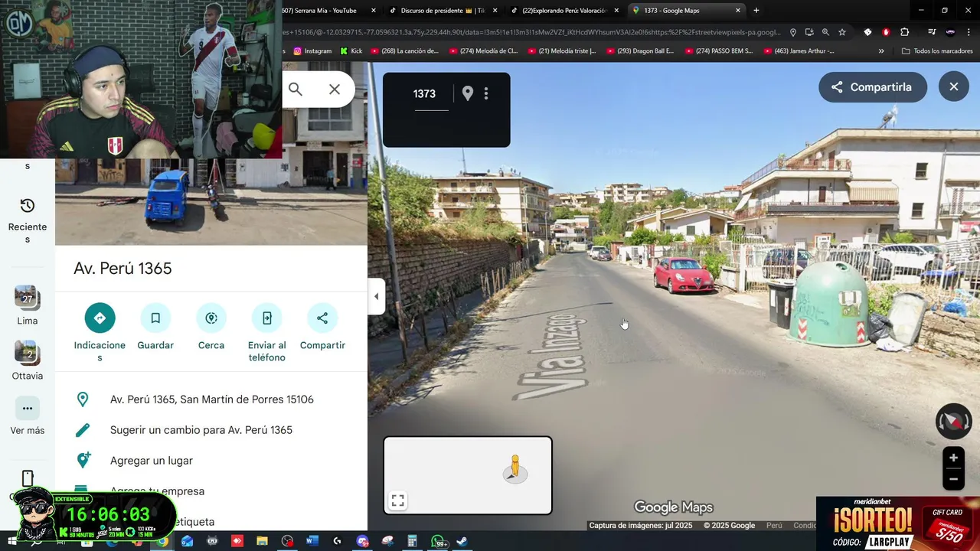Click the location permission icon in address bar
Viewport: 980px width, 551px height.
[793, 32]
